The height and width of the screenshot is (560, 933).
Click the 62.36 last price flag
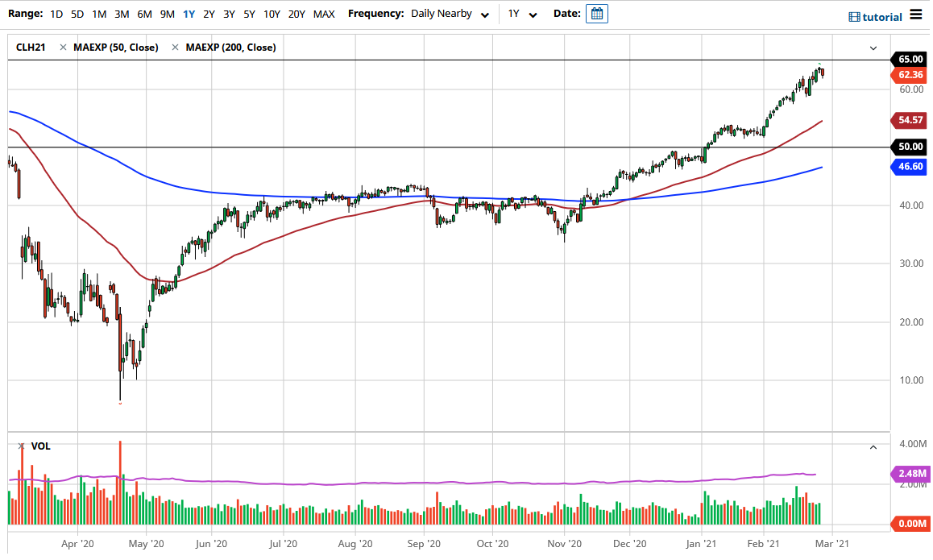(909, 74)
